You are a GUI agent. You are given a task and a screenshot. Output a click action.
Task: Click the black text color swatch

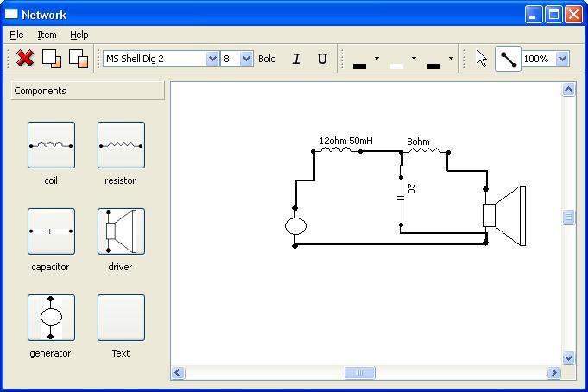click(x=360, y=60)
